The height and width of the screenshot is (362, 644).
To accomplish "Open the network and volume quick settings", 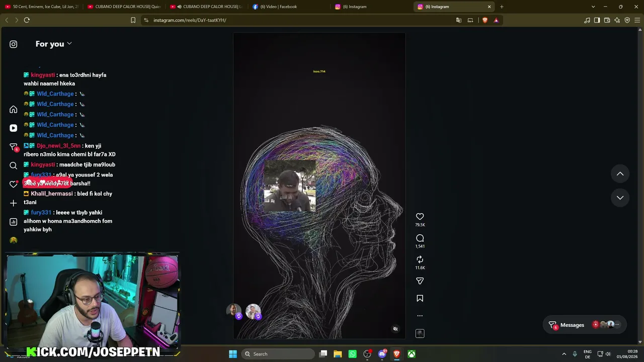I will (x=604, y=354).
